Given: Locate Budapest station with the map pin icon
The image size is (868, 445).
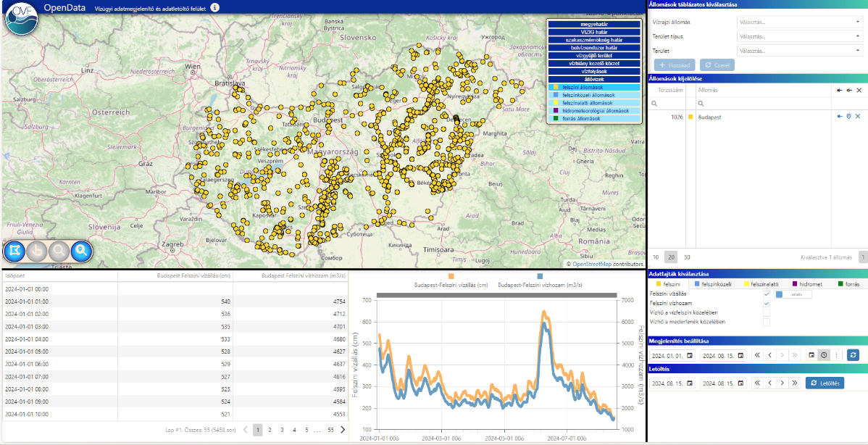Looking at the screenshot, I should pos(848,117).
